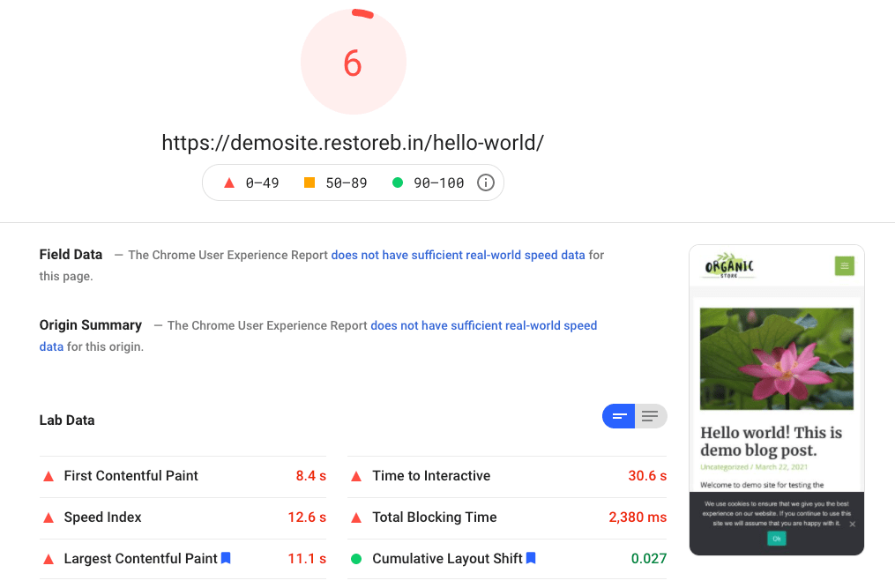Click the 2,380 ms value
The image size is (895, 588).
(638, 517)
